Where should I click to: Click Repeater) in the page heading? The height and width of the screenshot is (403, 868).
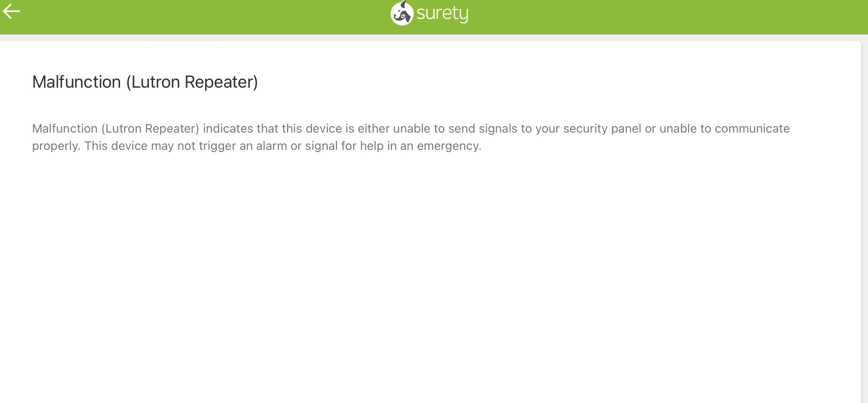pyautogui.click(x=221, y=82)
